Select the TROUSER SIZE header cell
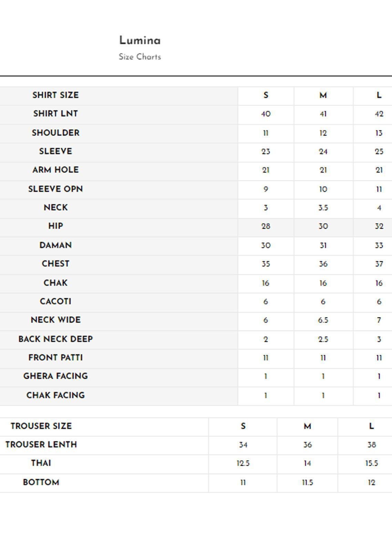Image resolution: width=392 pixels, height=546 pixels. [x=41, y=426]
